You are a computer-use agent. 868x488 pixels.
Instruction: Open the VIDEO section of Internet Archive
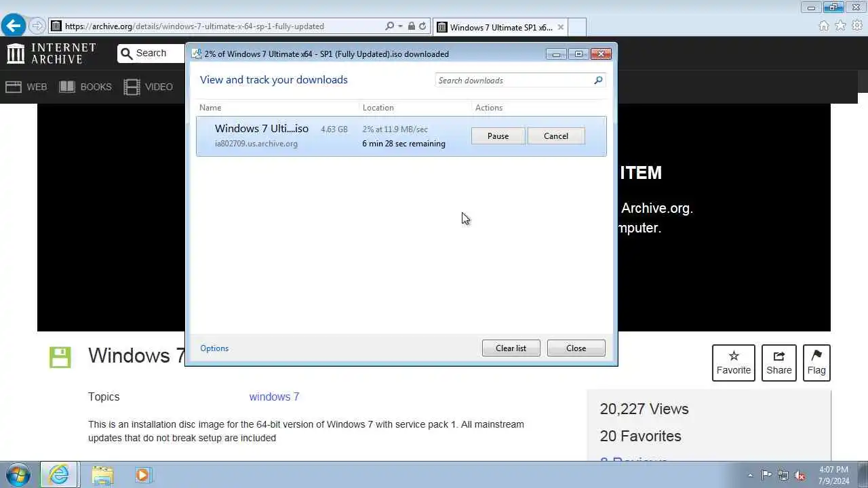pos(149,87)
